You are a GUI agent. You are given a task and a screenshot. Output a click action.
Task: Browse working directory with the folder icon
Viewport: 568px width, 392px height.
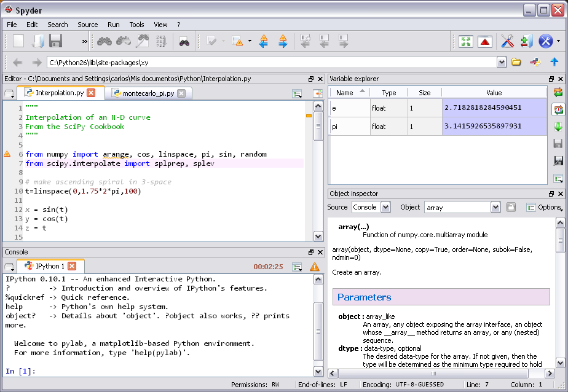pyautogui.click(x=516, y=62)
